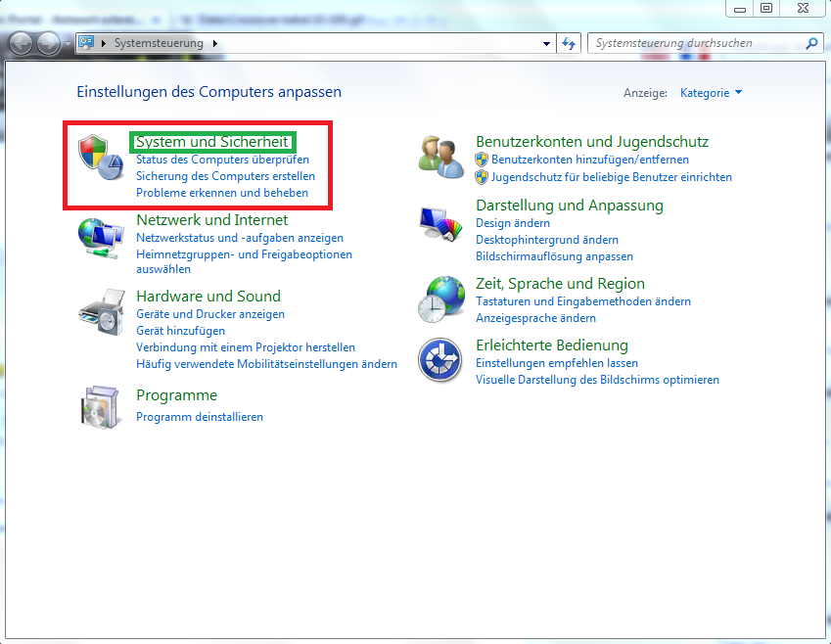Viewport: 831px width, 644px height.
Task: Click the search magnifier icon
Action: (x=810, y=44)
